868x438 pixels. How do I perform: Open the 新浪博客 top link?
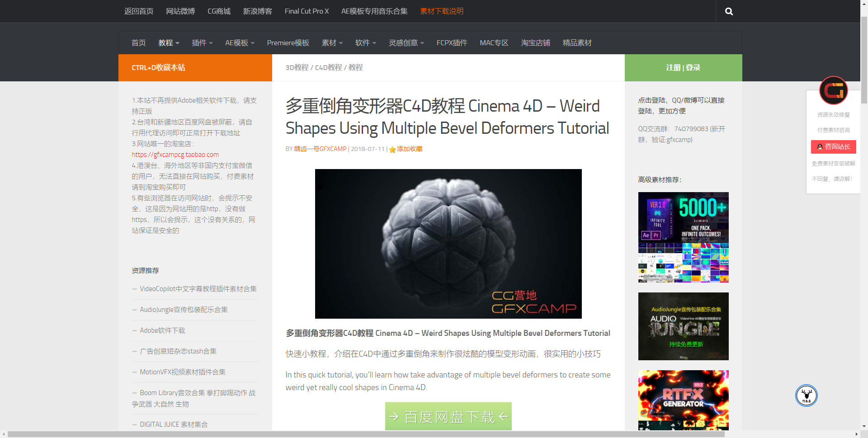click(x=257, y=11)
